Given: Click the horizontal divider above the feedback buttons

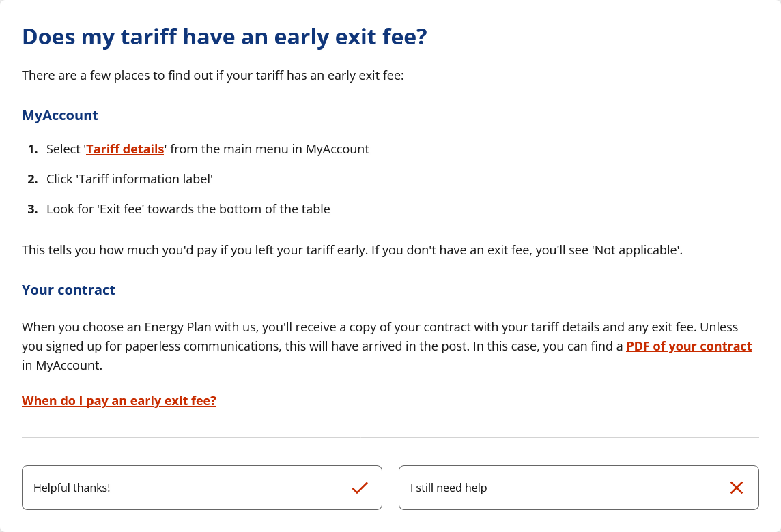Looking at the screenshot, I should pos(390,437).
